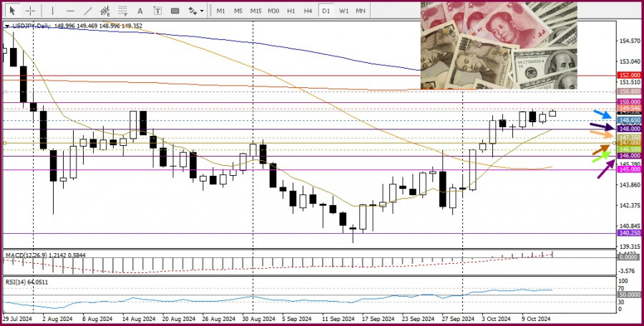644x326 pixels.
Task: Select the 148.000 purple price label
Action: tap(629, 129)
